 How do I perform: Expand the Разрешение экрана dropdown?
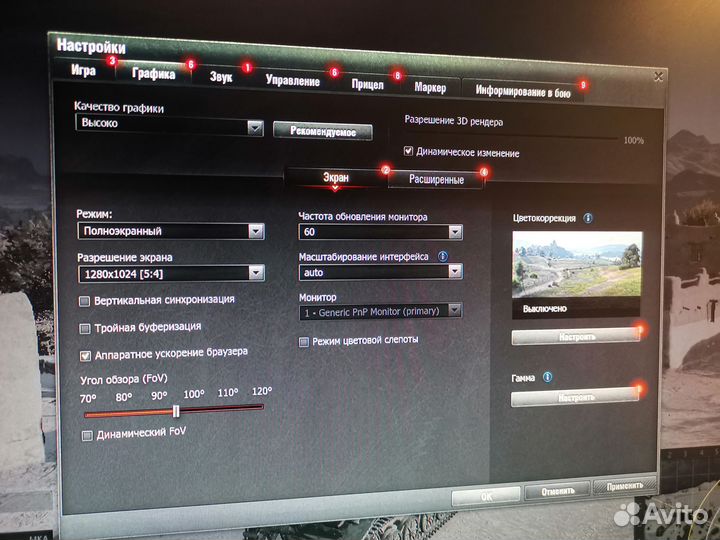click(x=171, y=274)
